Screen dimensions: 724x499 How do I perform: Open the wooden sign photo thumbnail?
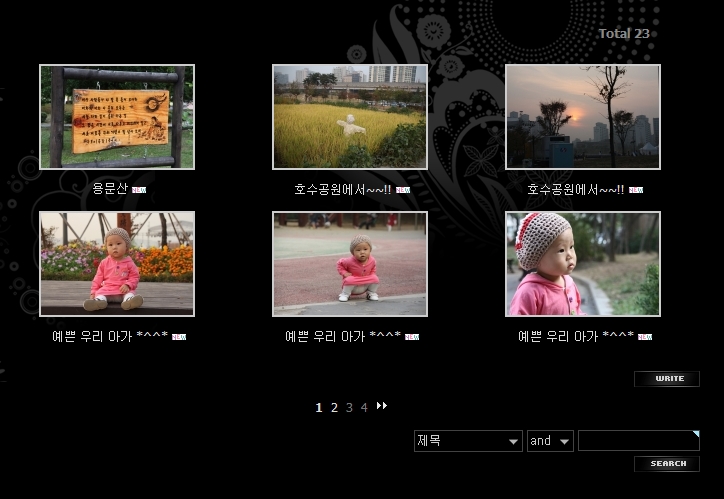pos(117,117)
